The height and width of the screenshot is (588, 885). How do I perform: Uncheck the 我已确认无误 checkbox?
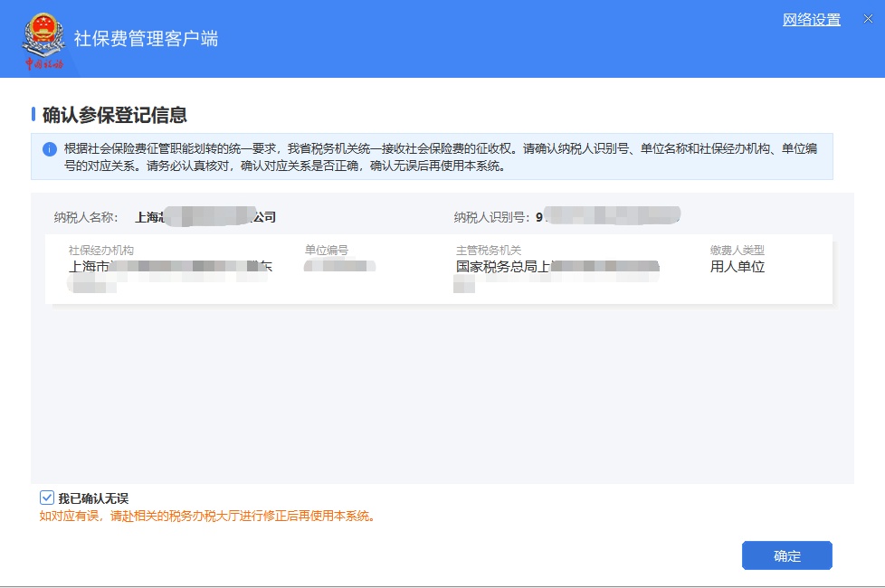[47, 498]
